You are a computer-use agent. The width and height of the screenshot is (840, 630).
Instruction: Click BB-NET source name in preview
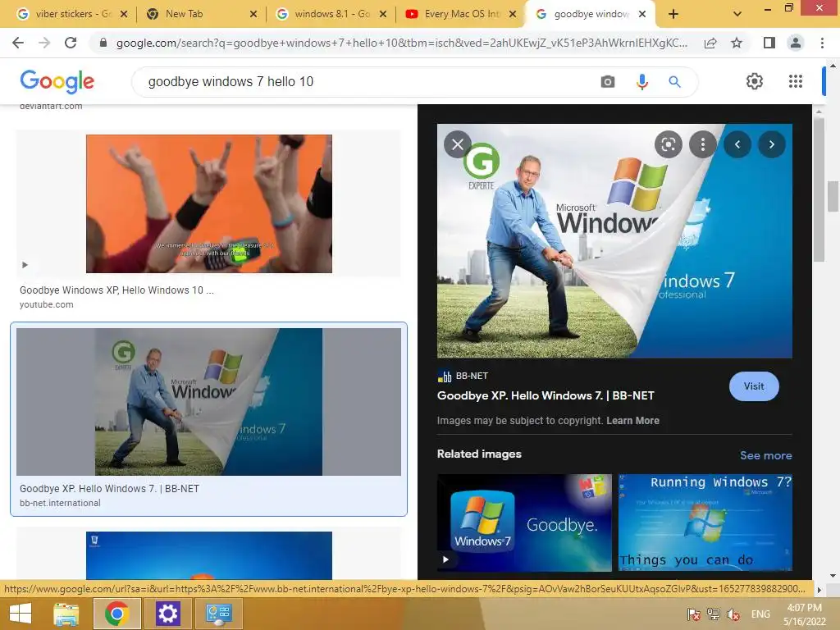[x=472, y=376]
